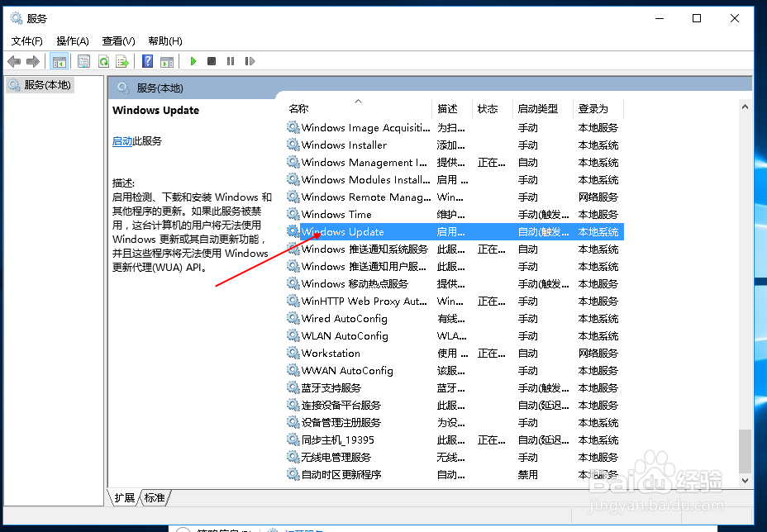Go back with the toolbar back arrow
Image resolution: width=767 pixels, height=532 pixels.
pyautogui.click(x=14, y=62)
